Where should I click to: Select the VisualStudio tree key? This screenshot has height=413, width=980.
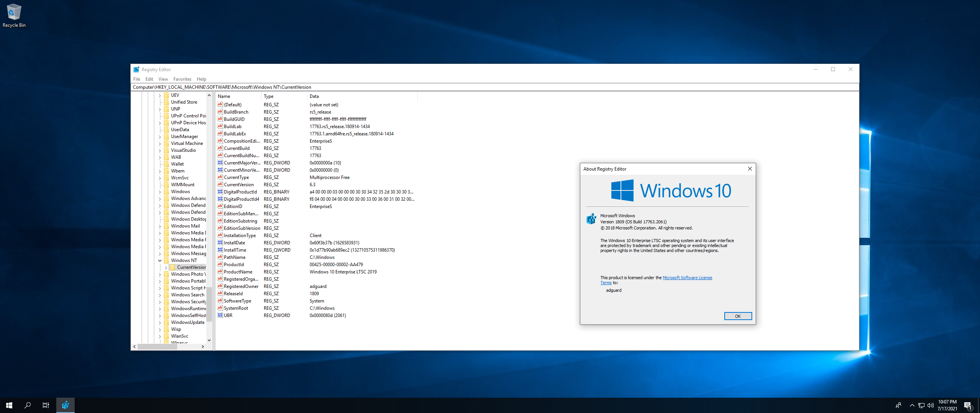pos(183,150)
